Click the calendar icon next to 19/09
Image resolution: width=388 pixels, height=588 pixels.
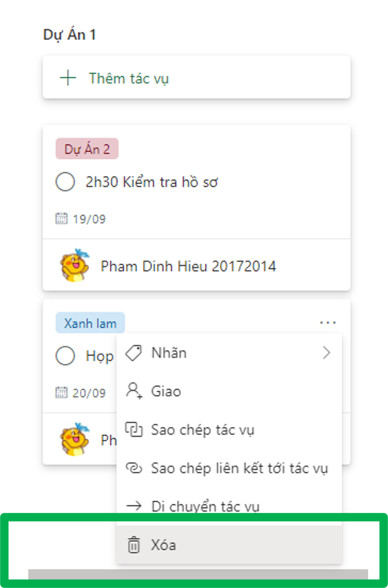coord(61,219)
